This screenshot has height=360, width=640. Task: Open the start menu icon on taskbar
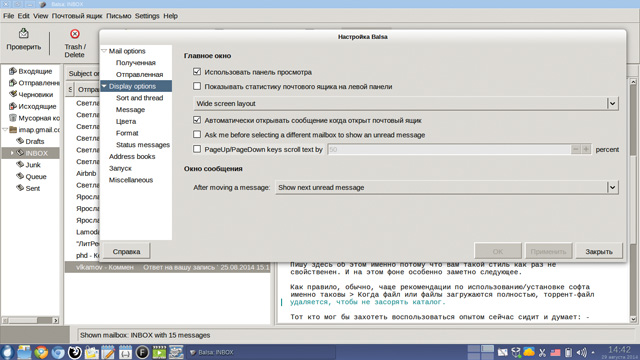pyautogui.click(x=7, y=352)
